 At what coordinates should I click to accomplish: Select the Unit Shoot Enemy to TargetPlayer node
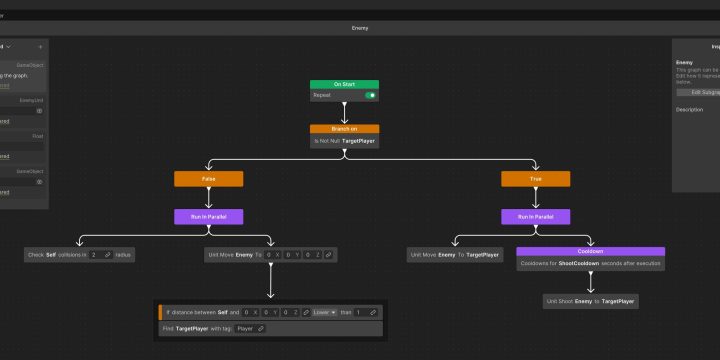pyautogui.click(x=591, y=302)
